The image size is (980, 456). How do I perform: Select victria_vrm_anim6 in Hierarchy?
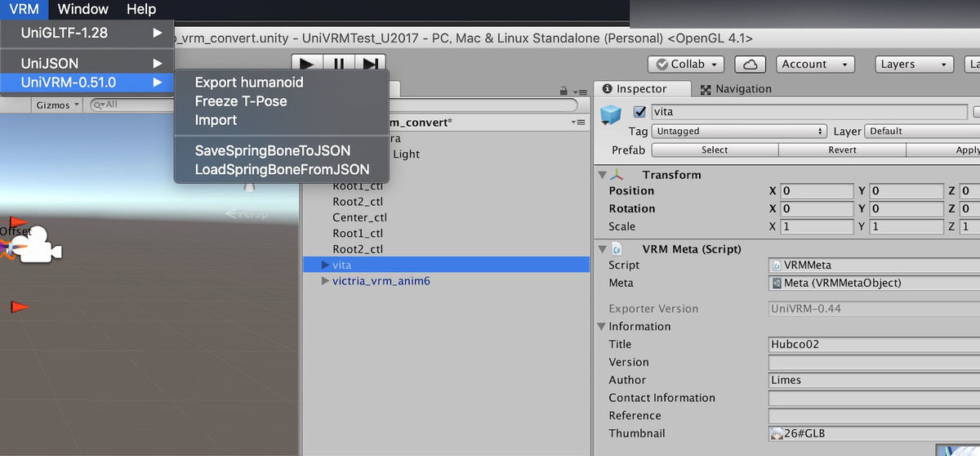coord(381,281)
